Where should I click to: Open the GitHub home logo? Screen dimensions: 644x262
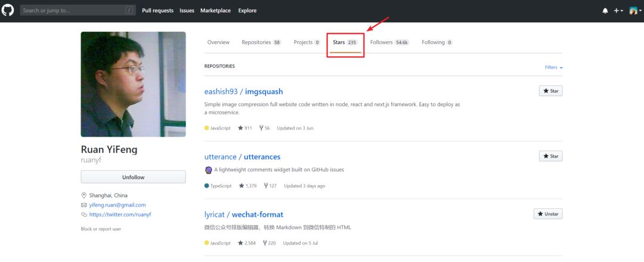pos(8,10)
